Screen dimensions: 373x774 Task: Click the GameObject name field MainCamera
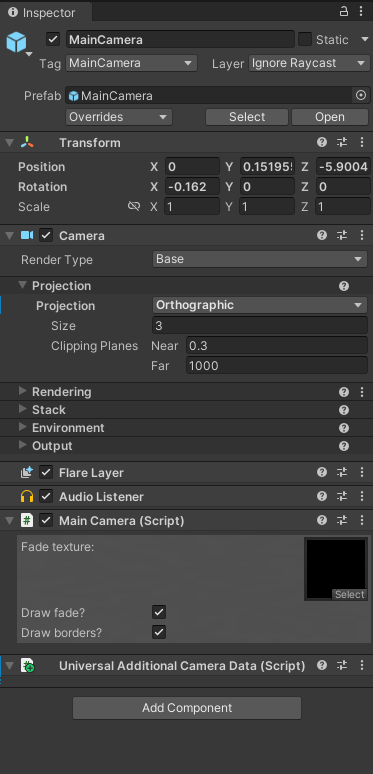click(x=180, y=39)
